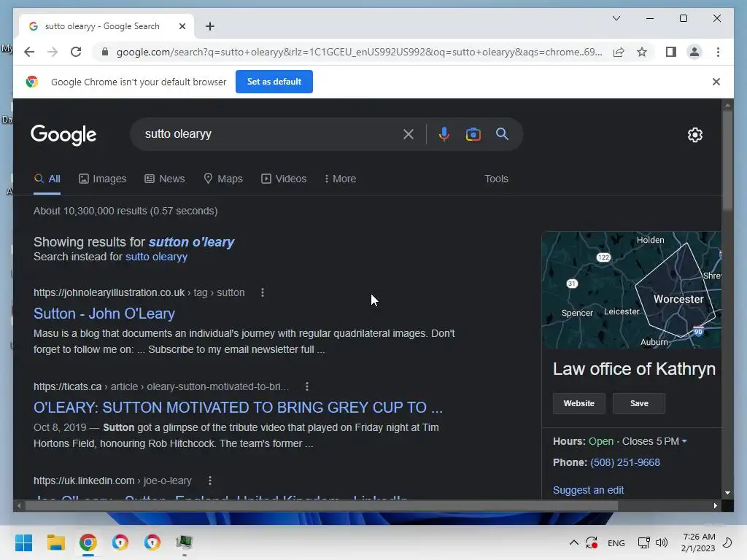Screen dimensions: 747x560
Task: Open Chrome three-dot menu
Action: [718, 52]
